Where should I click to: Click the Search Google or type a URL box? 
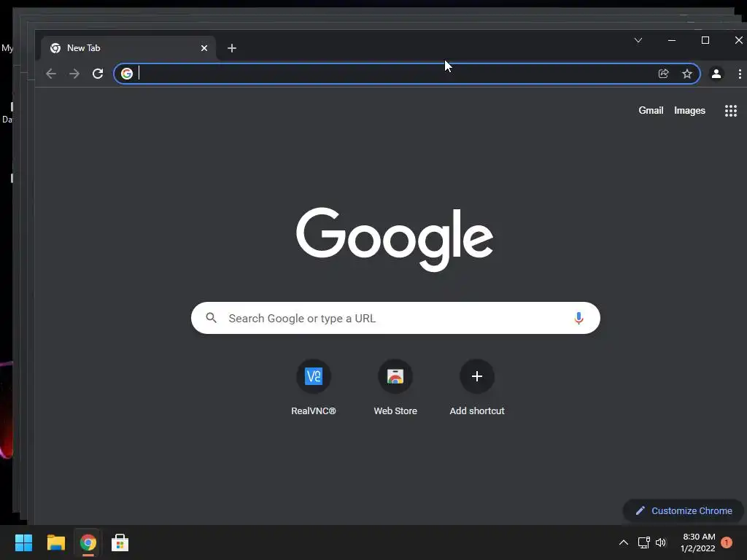click(x=395, y=318)
